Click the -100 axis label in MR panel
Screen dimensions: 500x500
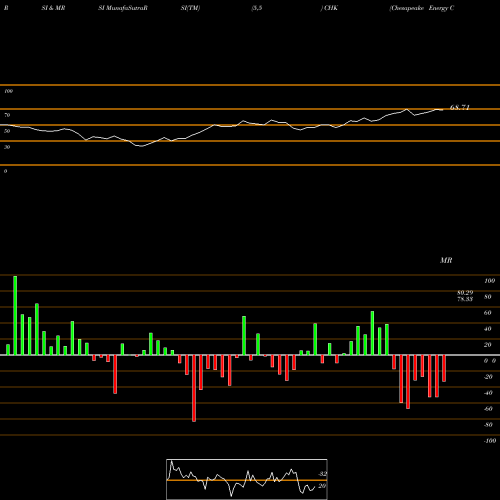pos(490,441)
